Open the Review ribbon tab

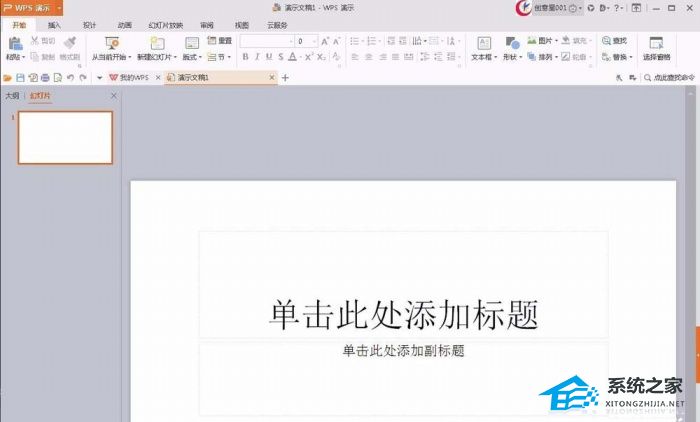207,25
